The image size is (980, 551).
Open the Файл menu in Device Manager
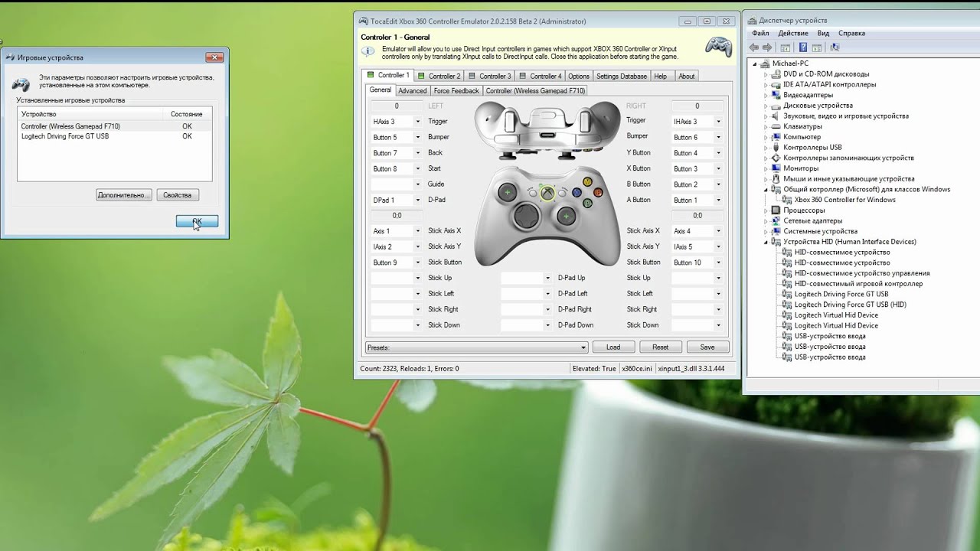760,33
